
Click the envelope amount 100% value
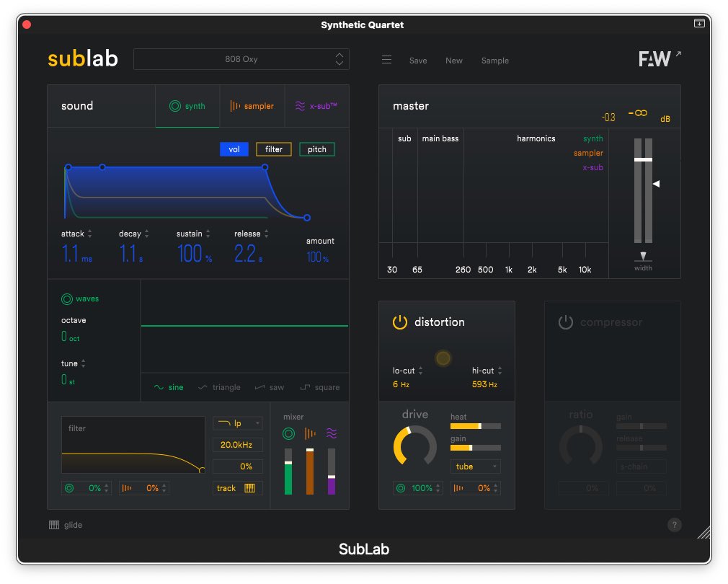pyautogui.click(x=318, y=257)
